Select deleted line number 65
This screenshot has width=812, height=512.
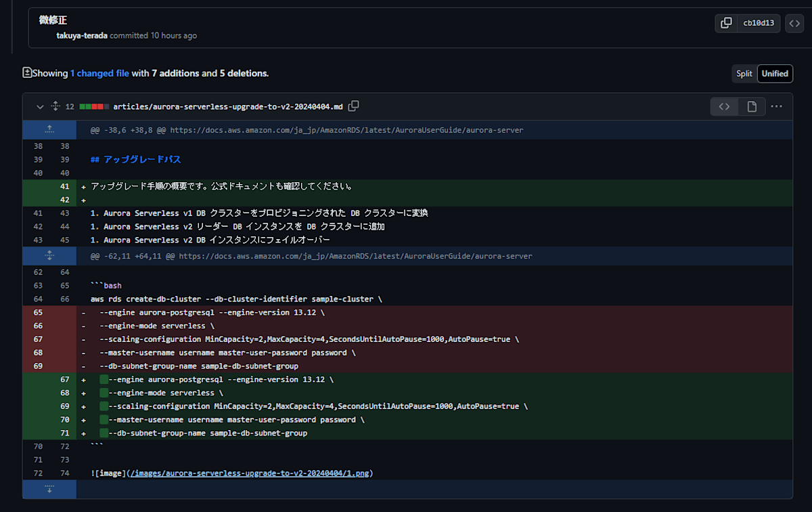37,313
